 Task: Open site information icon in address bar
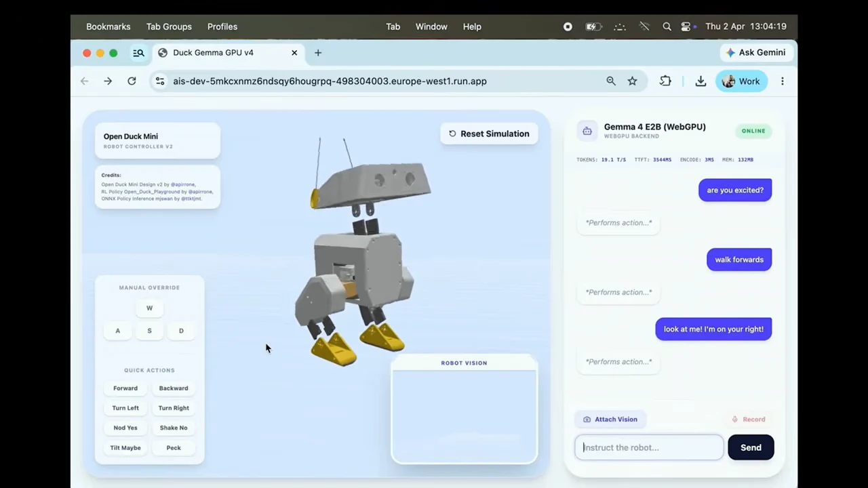[160, 81]
